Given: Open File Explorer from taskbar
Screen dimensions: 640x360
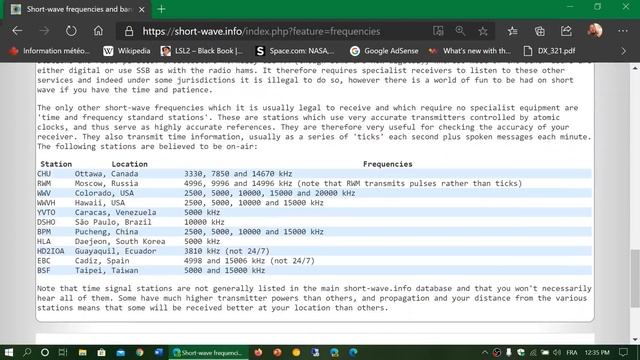Looking at the screenshot, I should coord(82,352).
